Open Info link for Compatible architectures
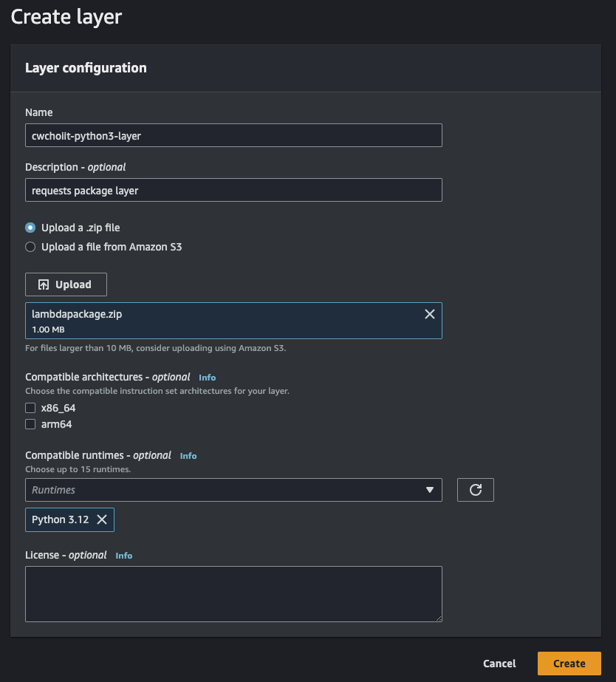Viewport: 616px width, 682px height. [207, 378]
